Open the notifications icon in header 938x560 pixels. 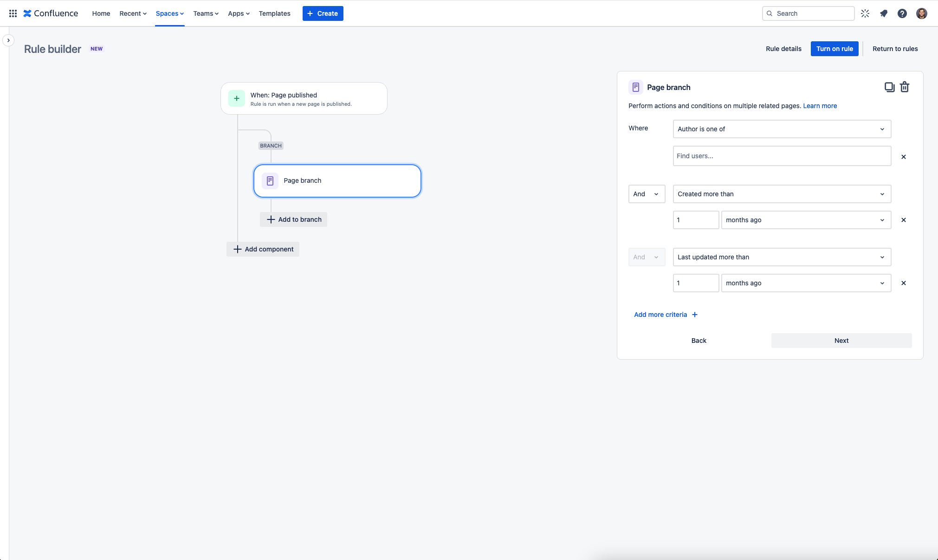(x=884, y=13)
